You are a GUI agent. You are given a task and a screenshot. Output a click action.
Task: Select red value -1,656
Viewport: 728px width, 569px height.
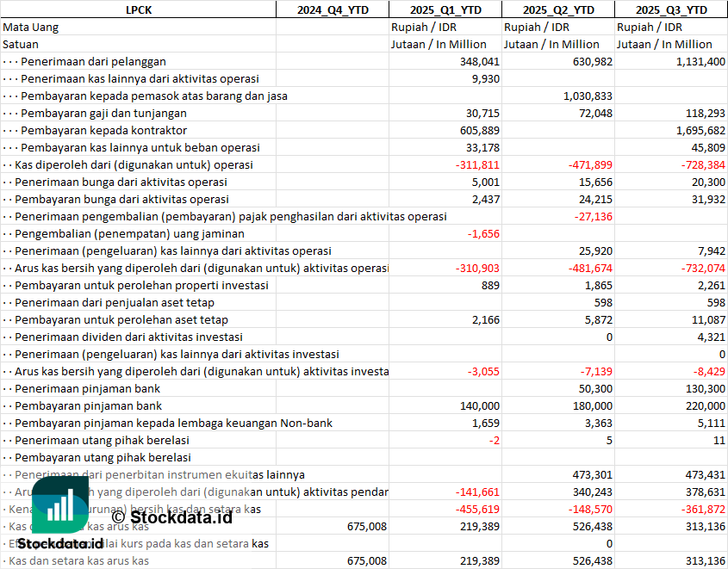483,234
